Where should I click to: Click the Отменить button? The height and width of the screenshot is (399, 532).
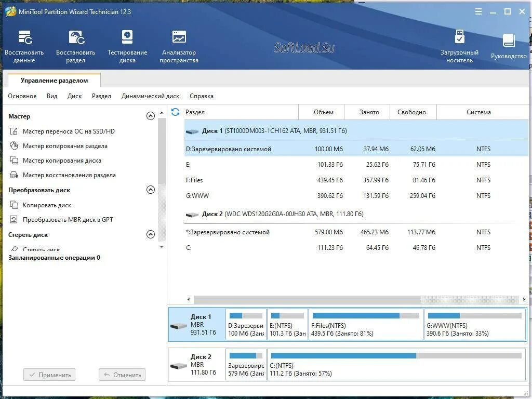pos(122,375)
